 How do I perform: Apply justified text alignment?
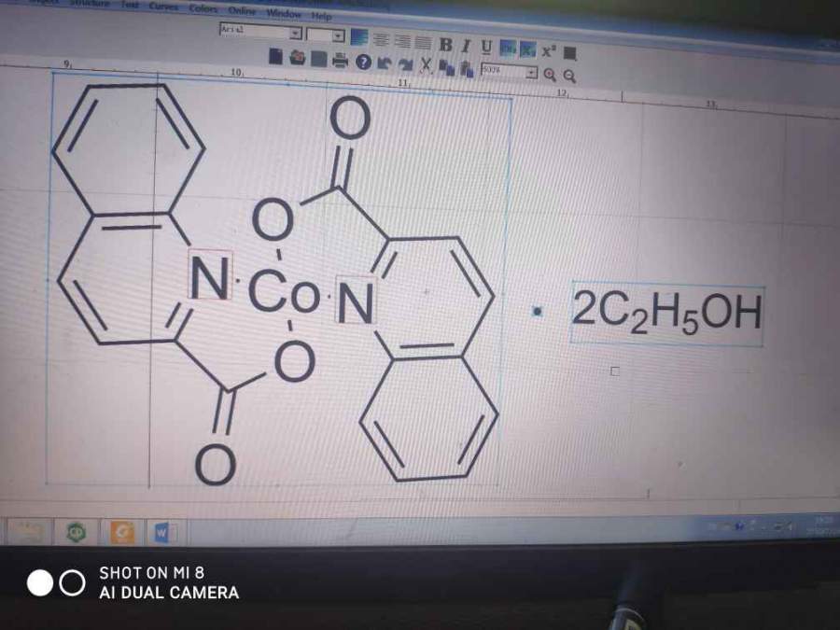click(x=423, y=42)
